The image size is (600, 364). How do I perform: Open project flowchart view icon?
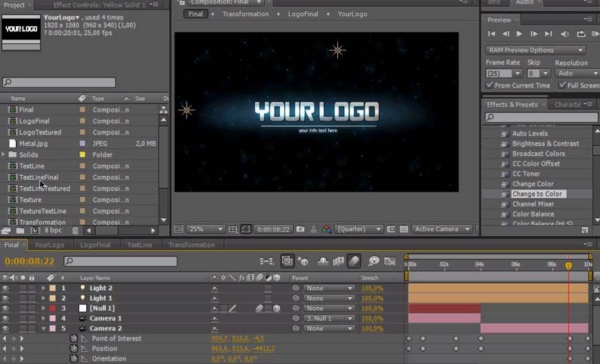coord(163,110)
